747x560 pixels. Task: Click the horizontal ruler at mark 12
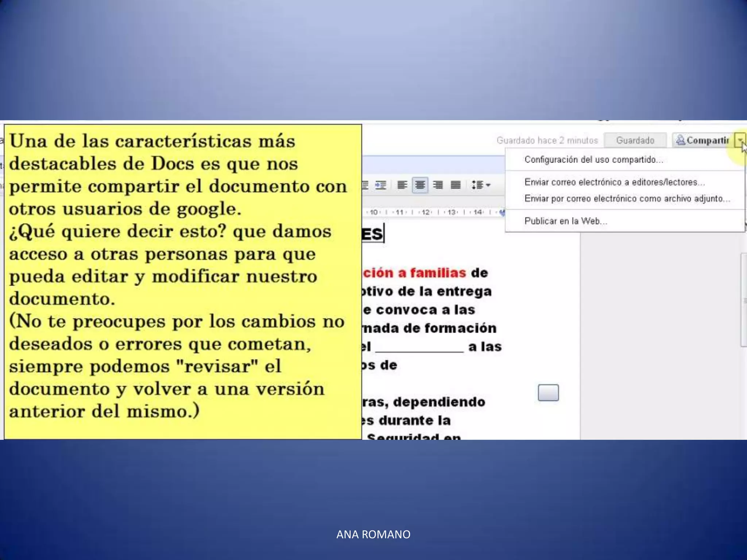click(x=425, y=212)
